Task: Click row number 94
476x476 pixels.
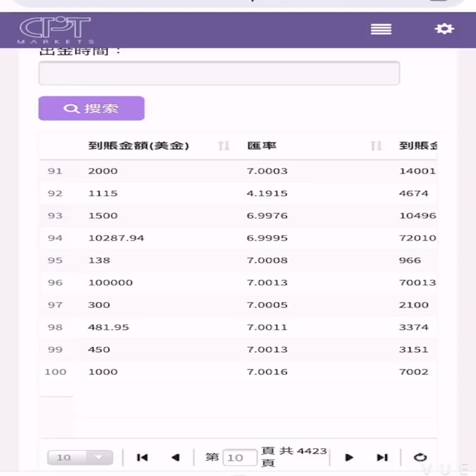Action: coord(55,238)
